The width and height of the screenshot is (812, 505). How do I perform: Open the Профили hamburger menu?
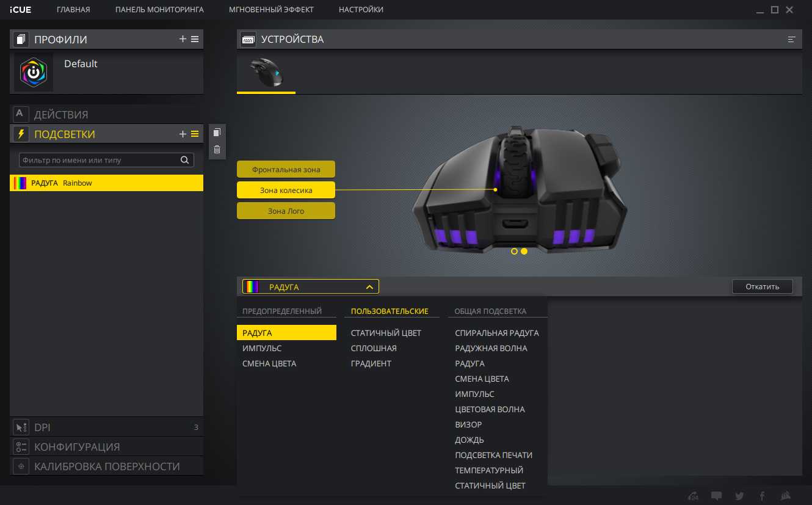pos(195,39)
